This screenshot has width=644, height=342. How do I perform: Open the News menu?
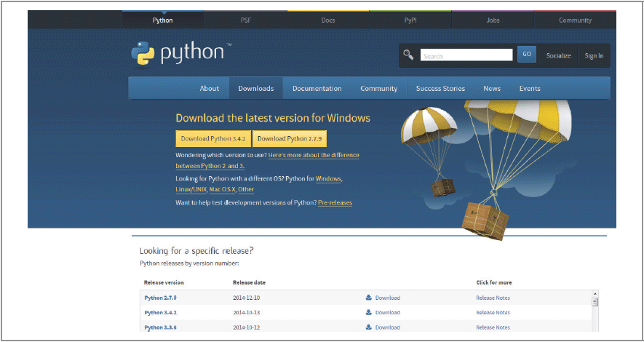coord(492,88)
